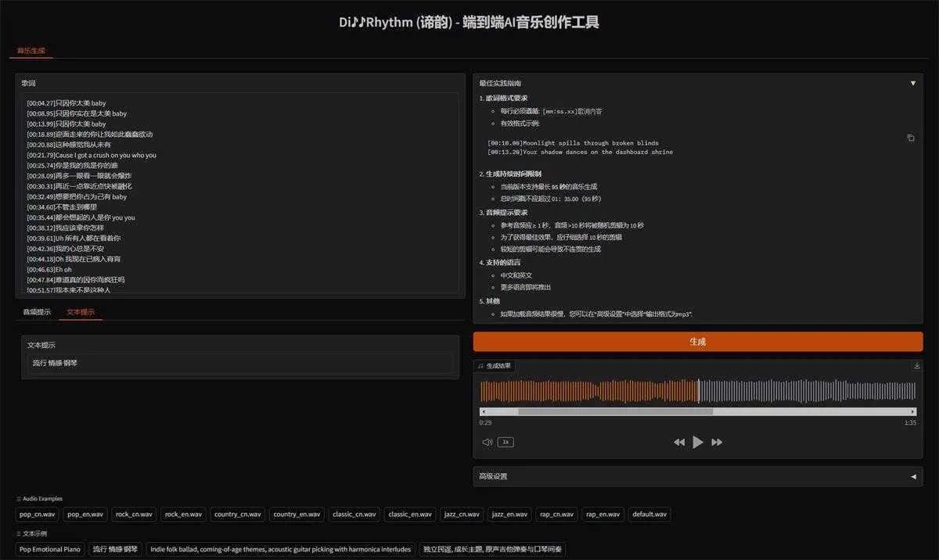939x560 pixels.
Task: Click lyric line [00:04.27]只因你太美 baby
Action: click(x=67, y=103)
